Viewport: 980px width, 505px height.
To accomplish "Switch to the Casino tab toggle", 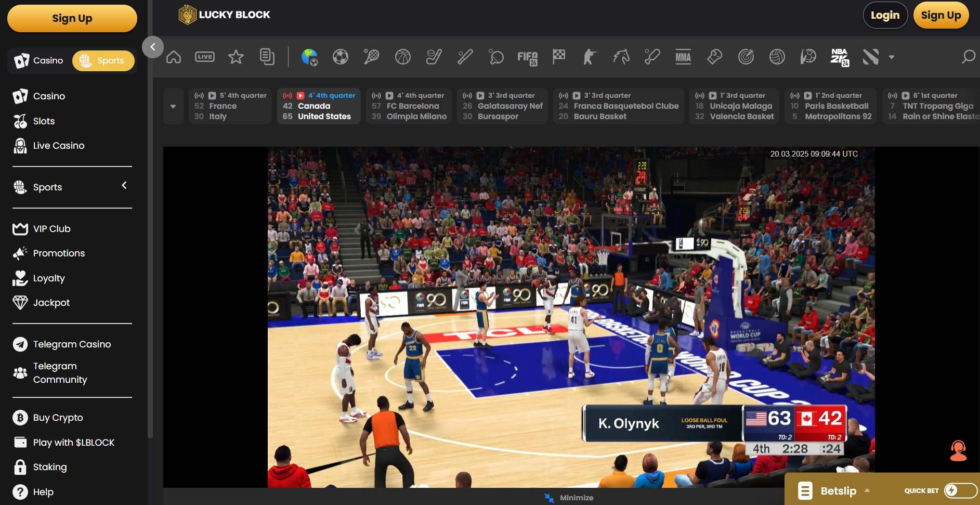I will click(x=40, y=60).
